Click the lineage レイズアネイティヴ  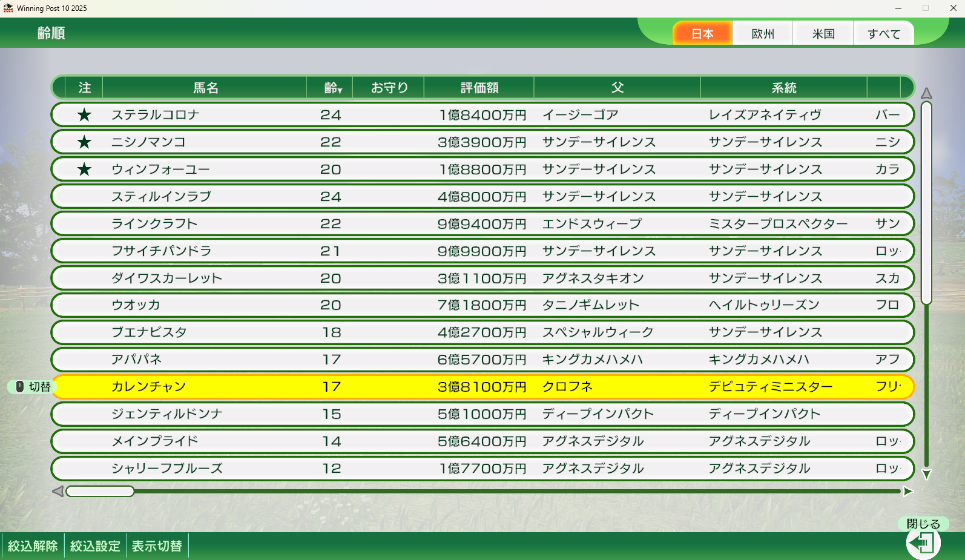coord(765,114)
